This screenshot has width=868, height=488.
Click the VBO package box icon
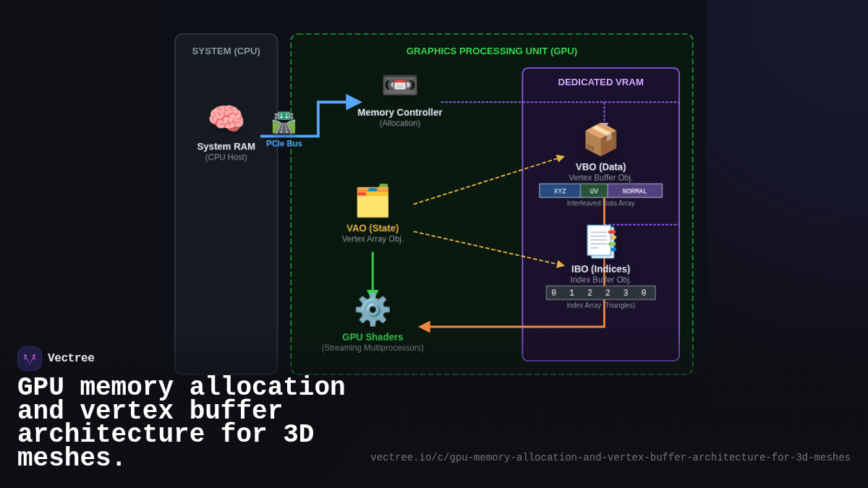click(x=600, y=139)
